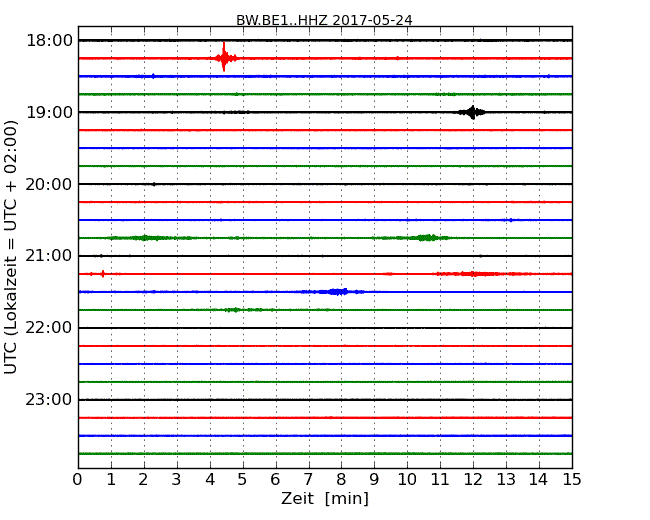
Task: Click the green signal burst near minute 10.5 before 21:00
Action: click(x=427, y=238)
